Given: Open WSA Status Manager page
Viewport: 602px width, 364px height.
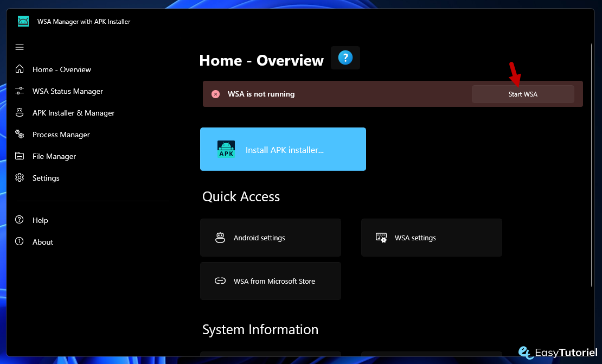Looking at the screenshot, I should [x=68, y=91].
